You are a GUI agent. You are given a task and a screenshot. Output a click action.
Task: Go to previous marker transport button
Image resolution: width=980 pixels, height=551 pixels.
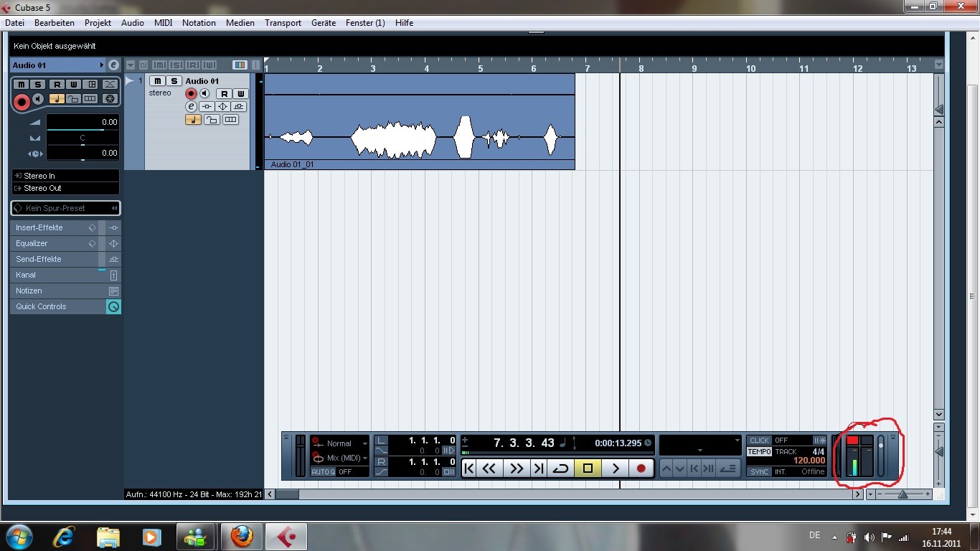[x=469, y=468]
